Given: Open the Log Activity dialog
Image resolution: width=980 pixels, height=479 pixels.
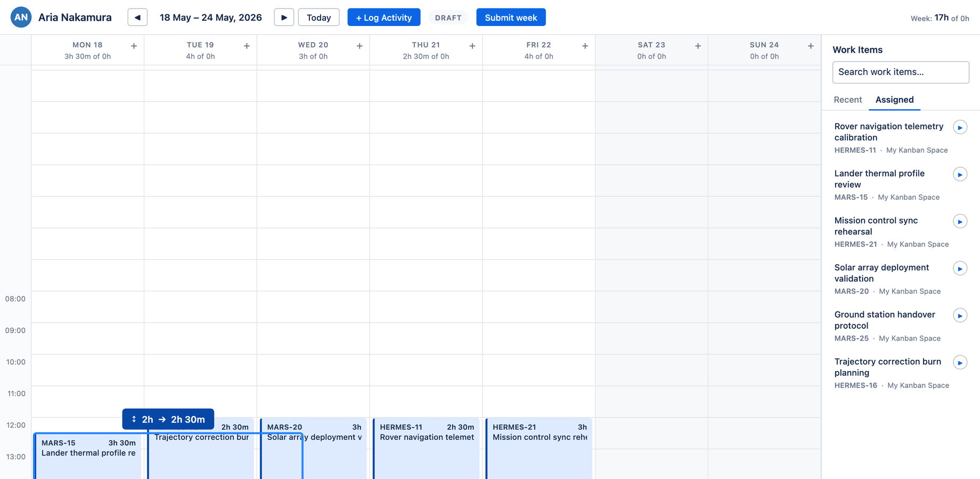Looking at the screenshot, I should [x=383, y=18].
